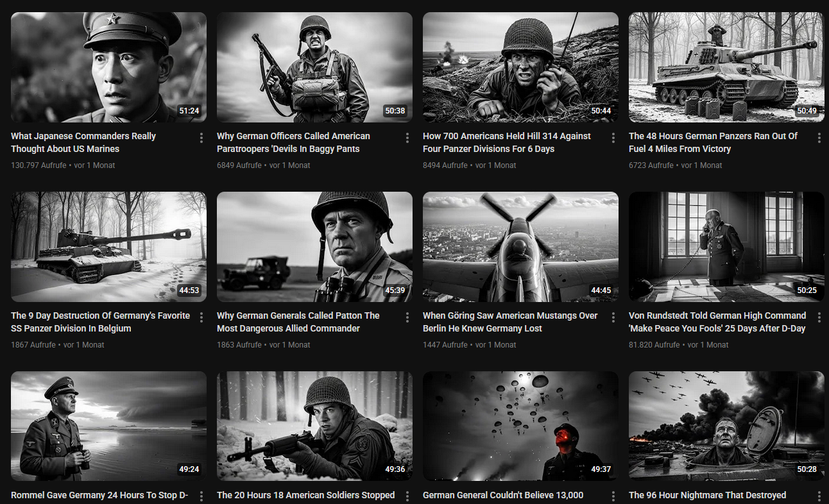Screen dimensions: 829x504
Task: Open 'The 9 Day Destruction' video title
Action: click(x=100, y=322)
